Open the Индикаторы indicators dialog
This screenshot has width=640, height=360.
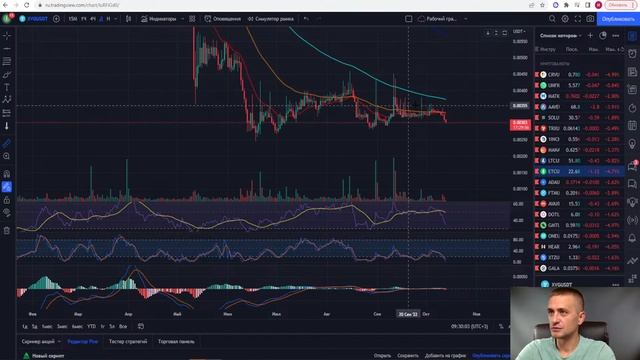coord(158,19)
